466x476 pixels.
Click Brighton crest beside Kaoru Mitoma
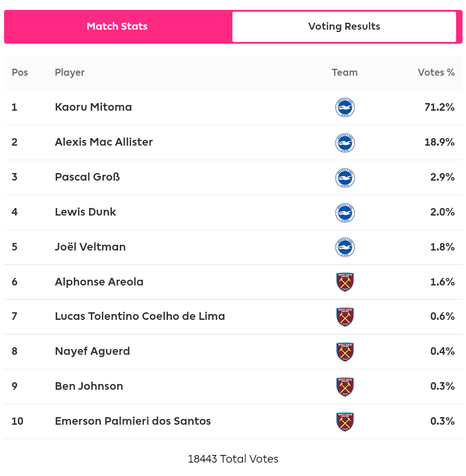(345, 108)
